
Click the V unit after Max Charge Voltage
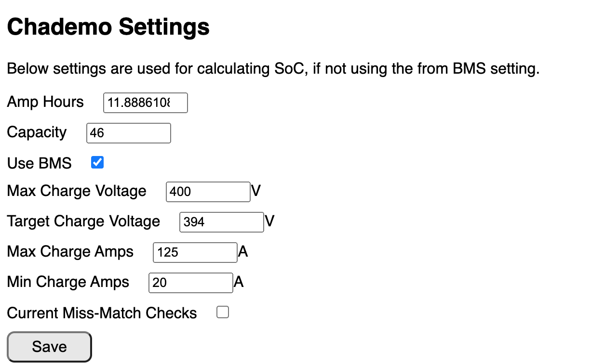[256, 191]
